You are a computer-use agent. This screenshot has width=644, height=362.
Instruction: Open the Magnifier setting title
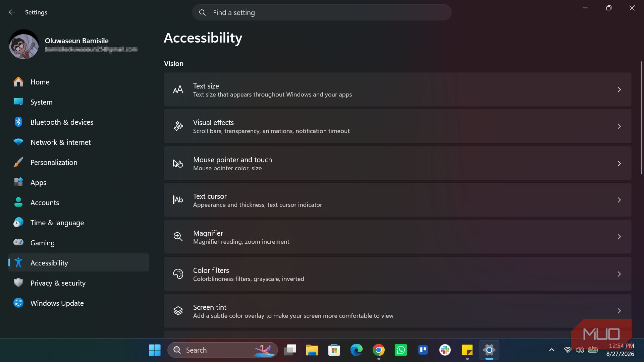[208, 233]
